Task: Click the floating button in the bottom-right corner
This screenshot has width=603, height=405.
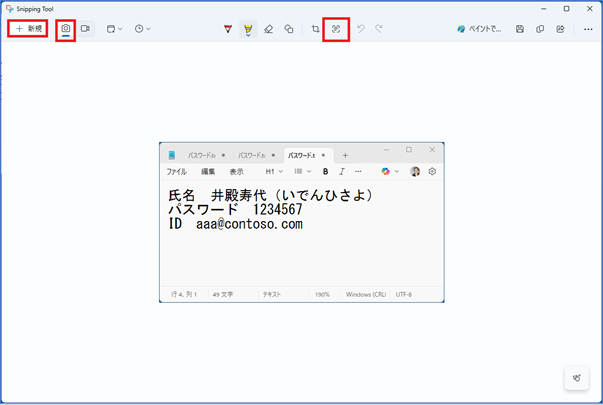Action: [x=576, y=378]
